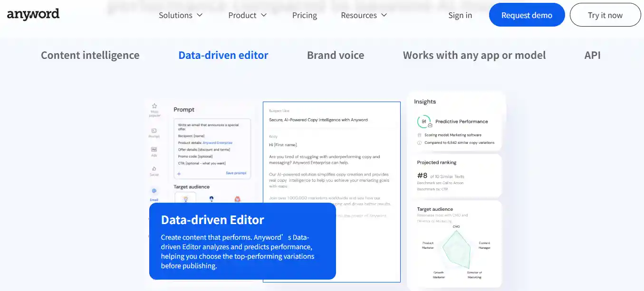Click the Anyword logo
This screenshot has width=644, height=291.
pos(33,14)
